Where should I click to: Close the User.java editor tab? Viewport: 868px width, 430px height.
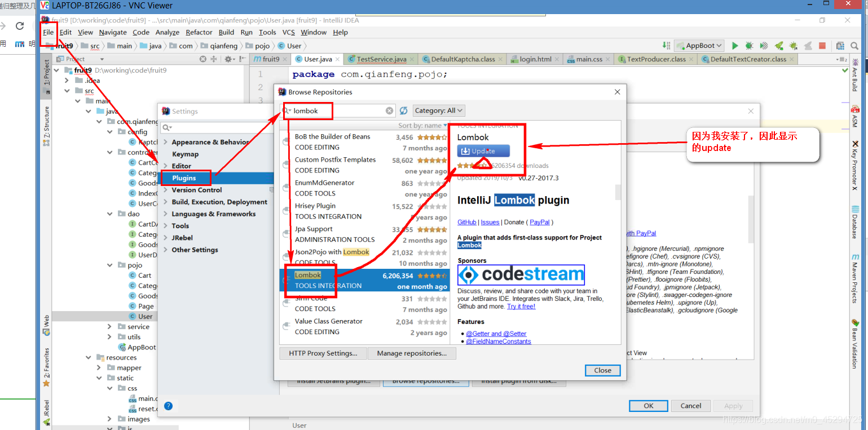pyautogui.click(x=337, y=59)
